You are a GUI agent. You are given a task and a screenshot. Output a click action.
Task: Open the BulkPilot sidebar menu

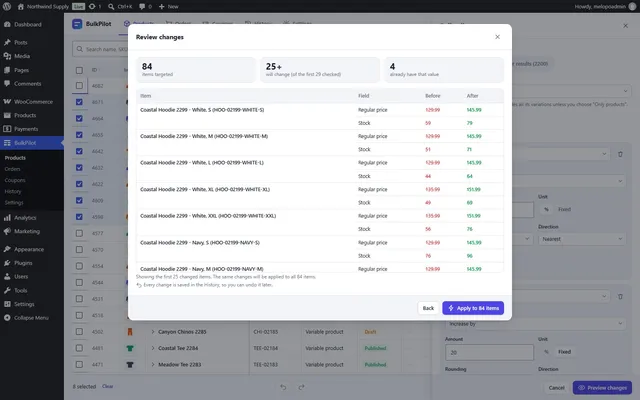[x=32, y=143]
